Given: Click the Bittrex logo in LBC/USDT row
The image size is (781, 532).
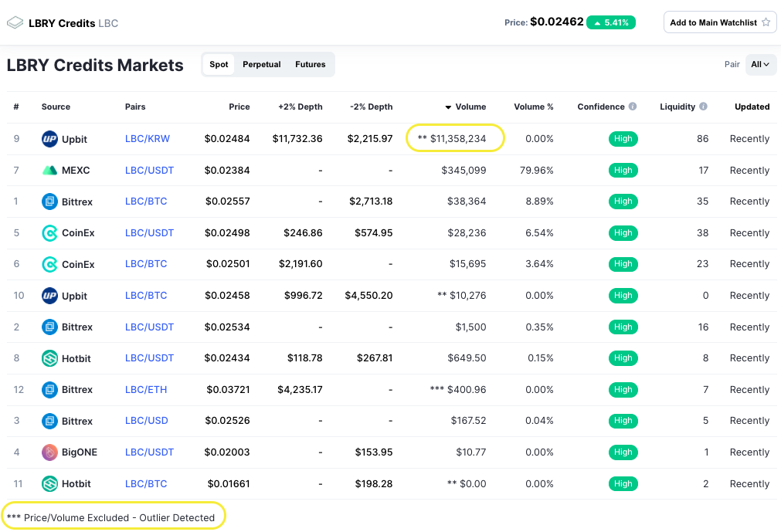Looking at the screenshot, I should tap(49, 327).
